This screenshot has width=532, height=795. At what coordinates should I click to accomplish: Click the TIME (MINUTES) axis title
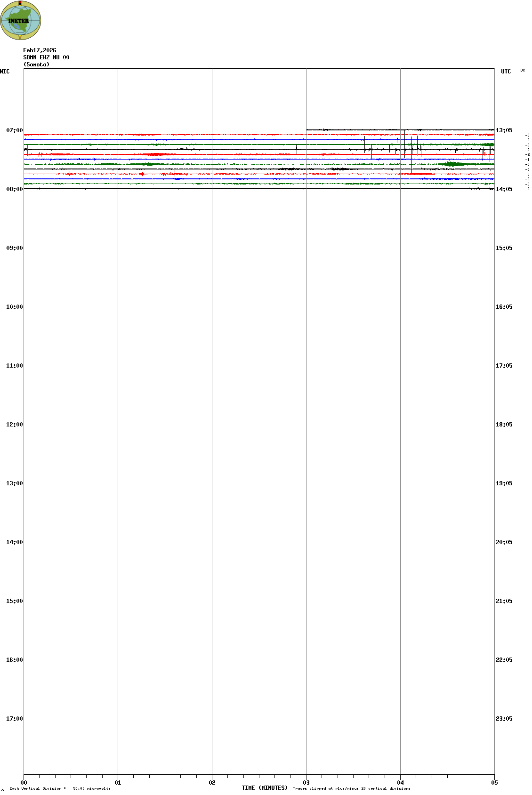264,788
